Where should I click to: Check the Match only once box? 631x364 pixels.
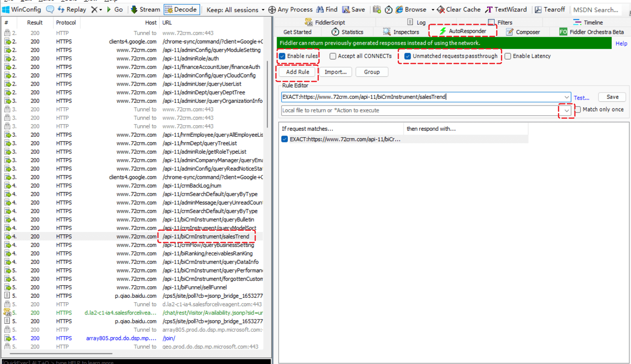coord(578,110)
